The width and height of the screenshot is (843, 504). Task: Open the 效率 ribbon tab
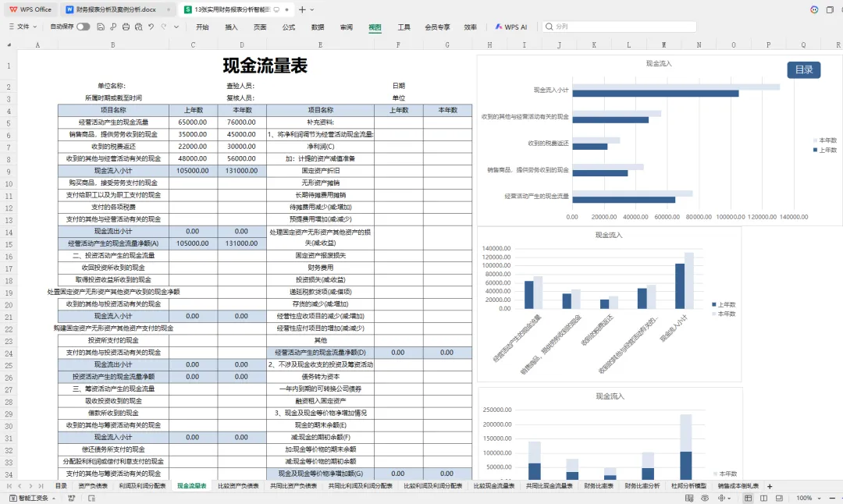[x=471, y=27]
